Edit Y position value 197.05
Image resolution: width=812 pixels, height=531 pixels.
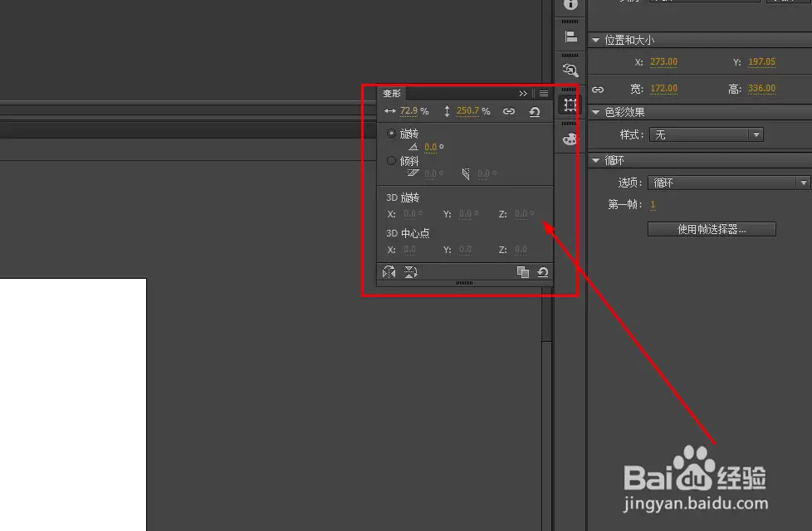point(761,61)
